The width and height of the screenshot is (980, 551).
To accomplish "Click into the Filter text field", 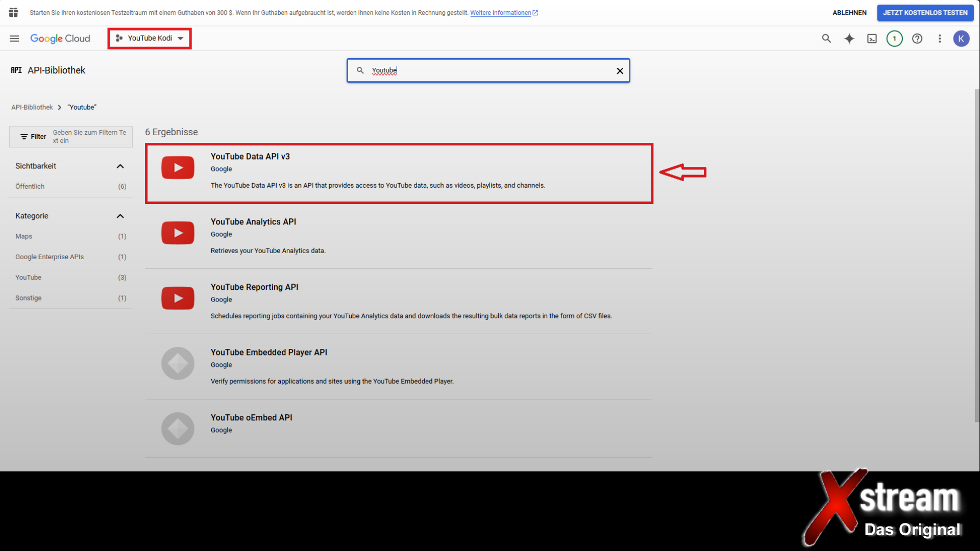I will pos(90,136).
